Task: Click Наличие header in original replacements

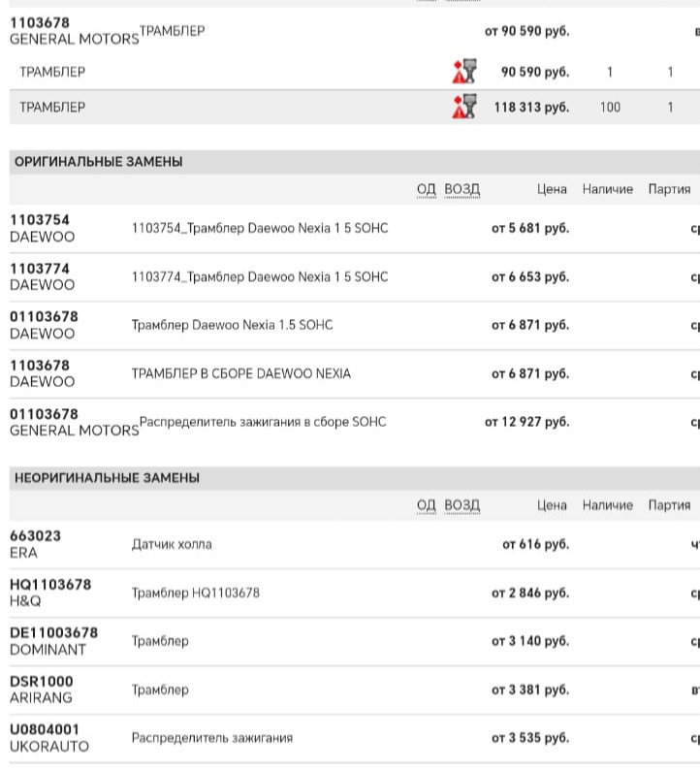Action: 608,189
